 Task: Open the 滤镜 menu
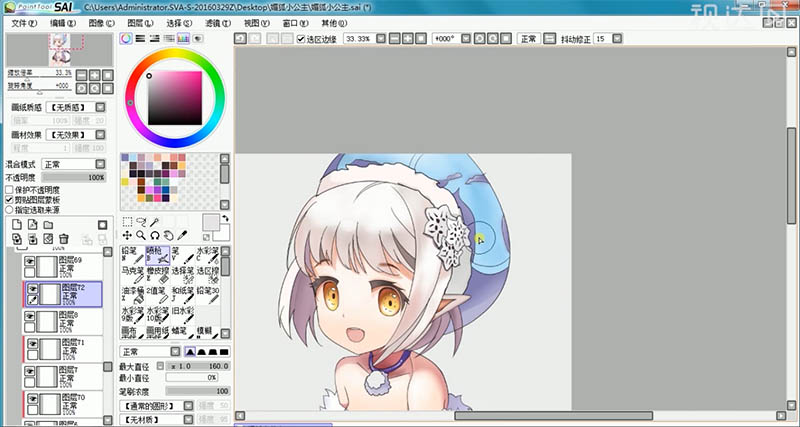[217, 23]
